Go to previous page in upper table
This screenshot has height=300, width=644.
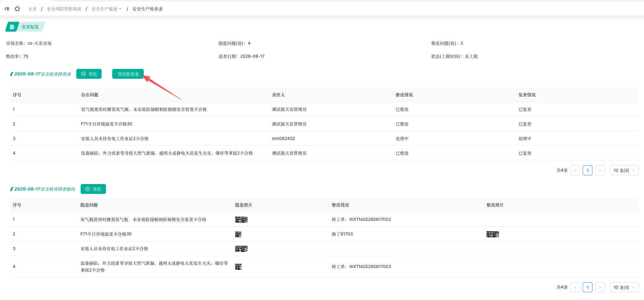click(x=575, y=170)
